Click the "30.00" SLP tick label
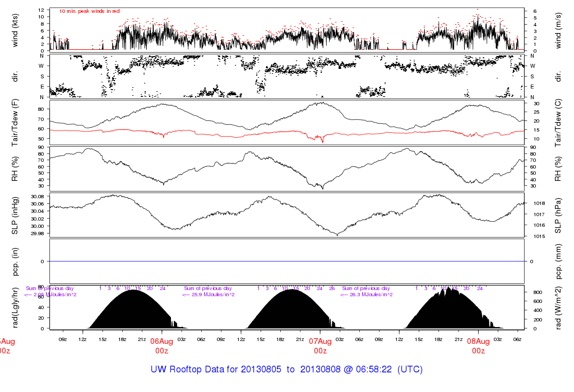574x392 pixels. [x=38, y=226]
